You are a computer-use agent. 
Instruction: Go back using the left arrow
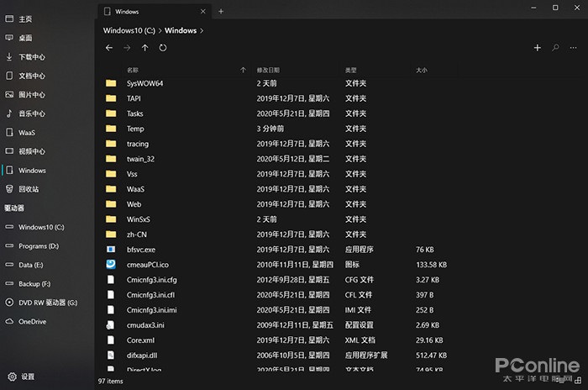[x=109, y=48]
